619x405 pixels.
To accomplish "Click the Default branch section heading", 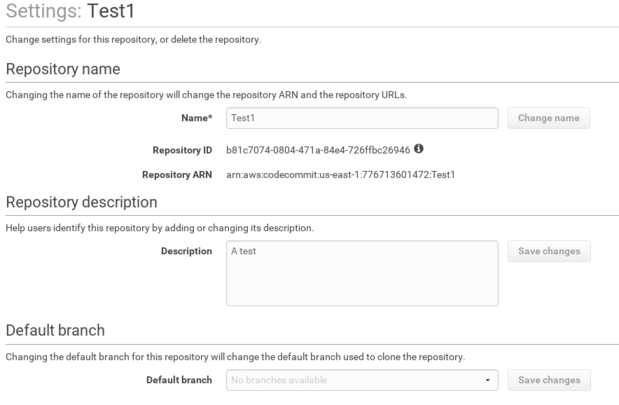I will click(56, 330).
